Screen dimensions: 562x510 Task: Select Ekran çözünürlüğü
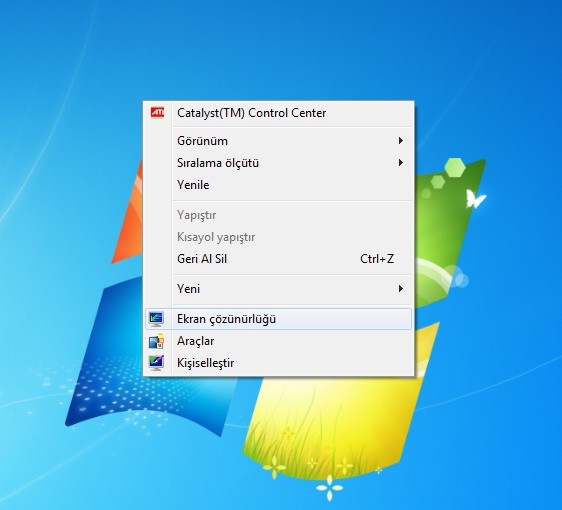(278, 319)
